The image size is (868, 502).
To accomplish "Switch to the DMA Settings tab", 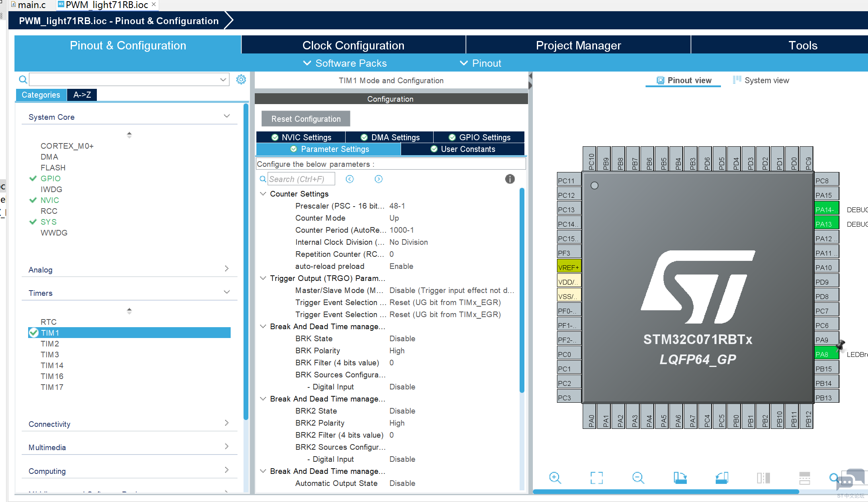I will pos(390,137).
